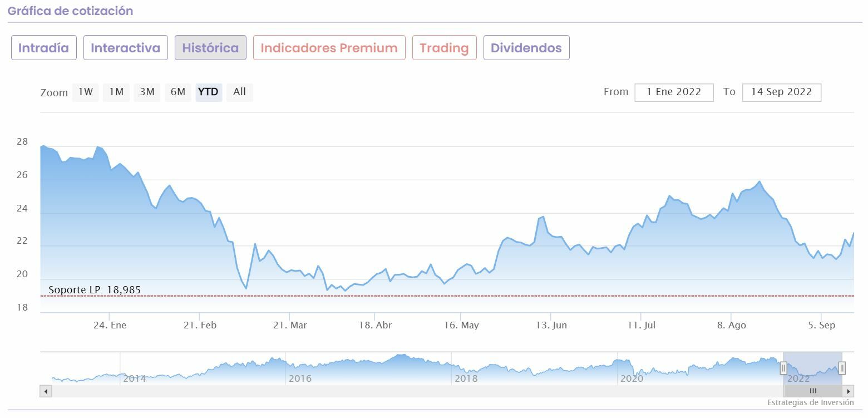Open the Indicadores Premium tab

pyautogui.click(x=329, y=48)
